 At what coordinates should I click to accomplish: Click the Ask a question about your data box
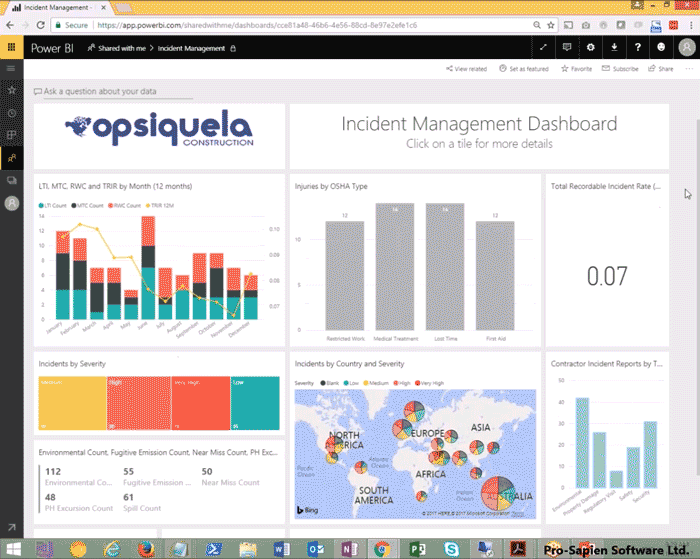click(113, 92)
